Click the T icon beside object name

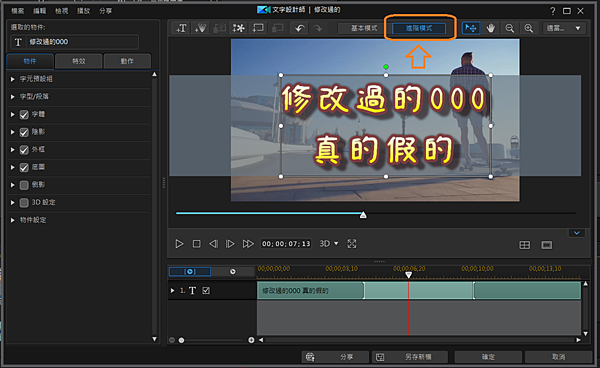pyautogui.click(x=18, y=42)
